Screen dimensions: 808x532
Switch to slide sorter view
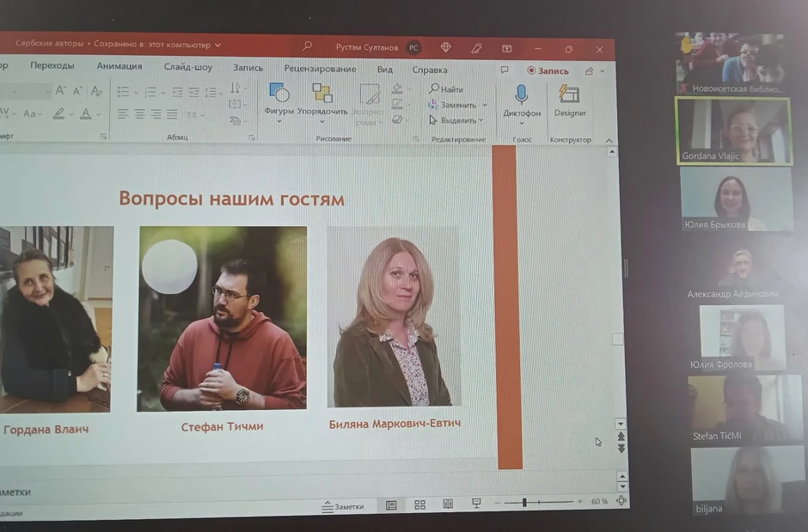click(419, 504)
